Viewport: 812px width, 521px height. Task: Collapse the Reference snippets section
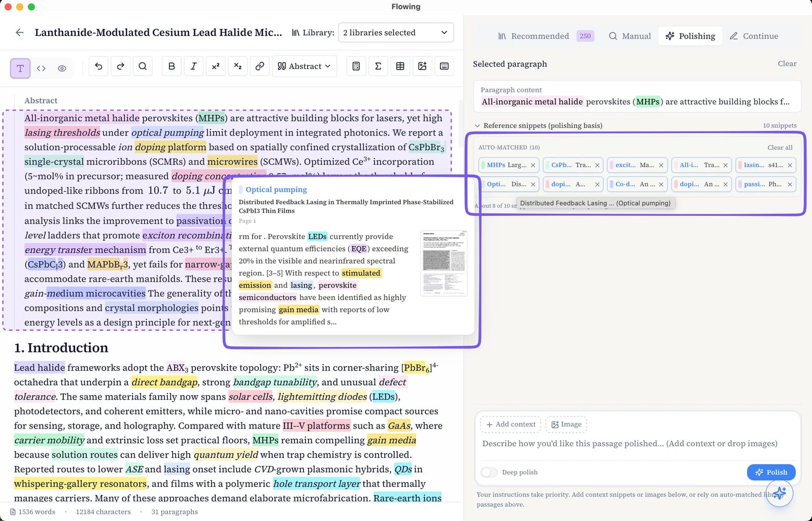477,125
